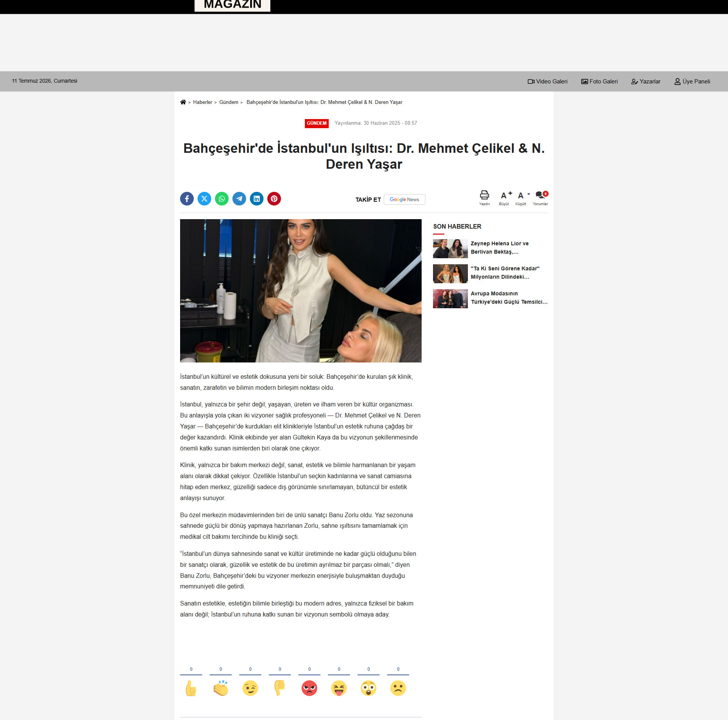The width and height of the screenshot is (728, 720).
Task: Share article via Telegram icon
Action: [x=239, y=199]
